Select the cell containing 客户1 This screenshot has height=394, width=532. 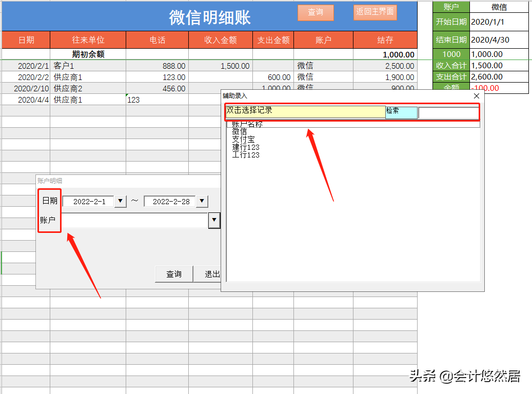point(88,66)
